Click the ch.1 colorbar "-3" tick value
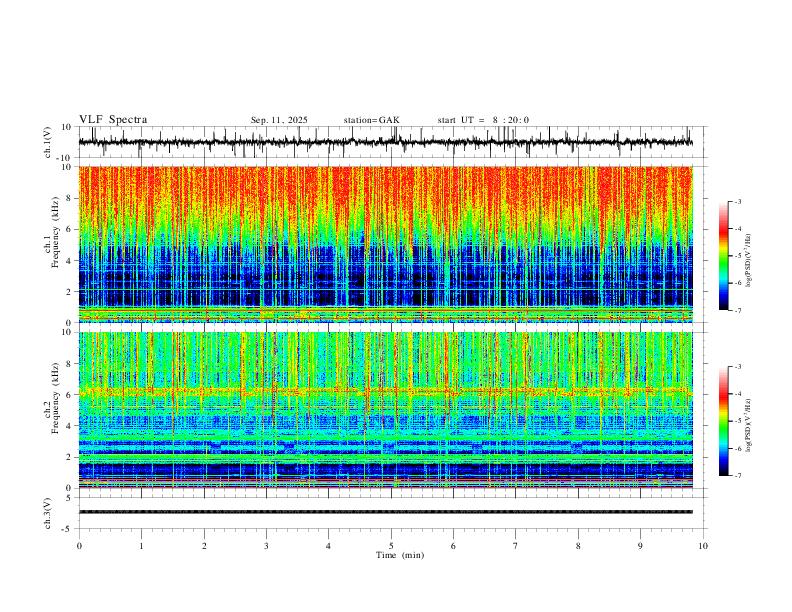Screen dimensions: 792x612 pyautogui.click(x=738, y=202)
